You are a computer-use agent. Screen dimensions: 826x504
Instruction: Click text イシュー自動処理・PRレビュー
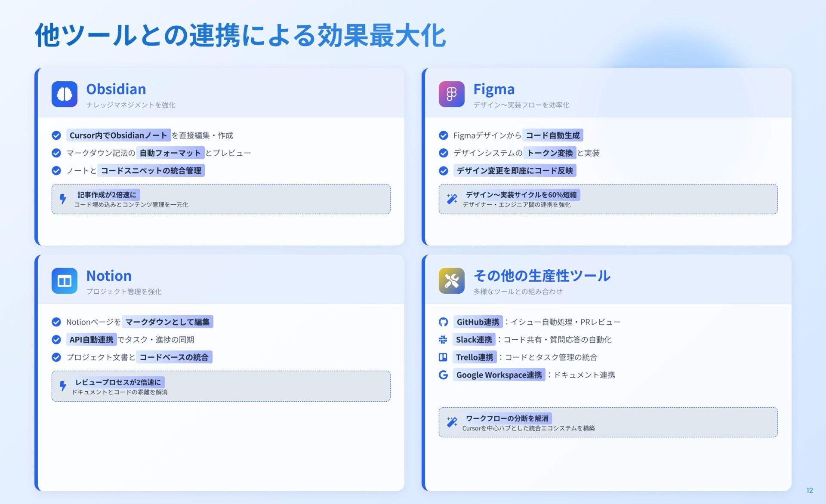coord(566,322)
